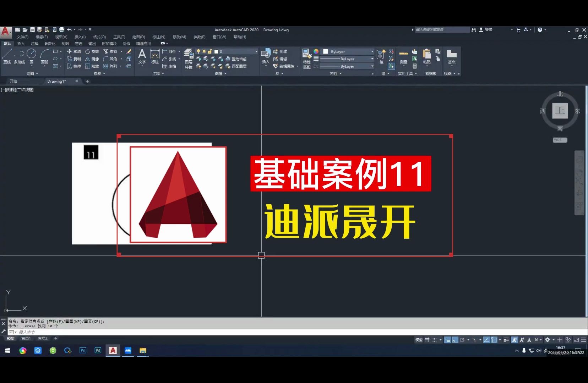
Task: Activate the 镜像 (Mirror) command
Action: (92, 59)
